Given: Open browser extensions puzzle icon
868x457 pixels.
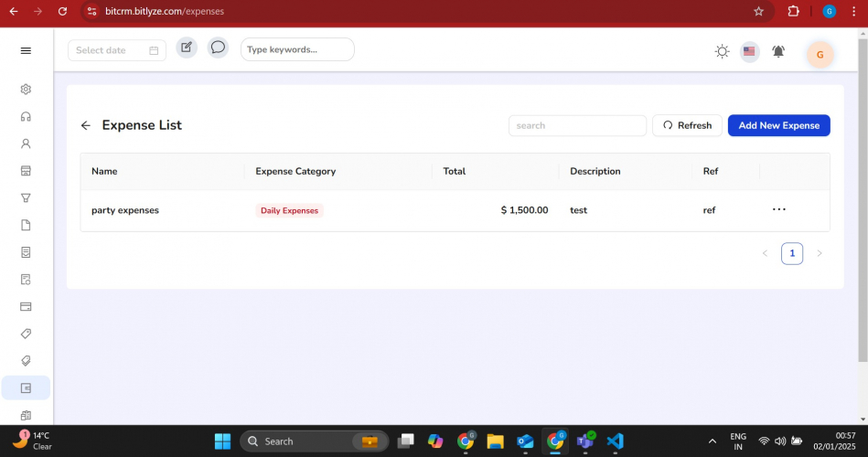Looking at the screenshot, I should coord(793,11).
